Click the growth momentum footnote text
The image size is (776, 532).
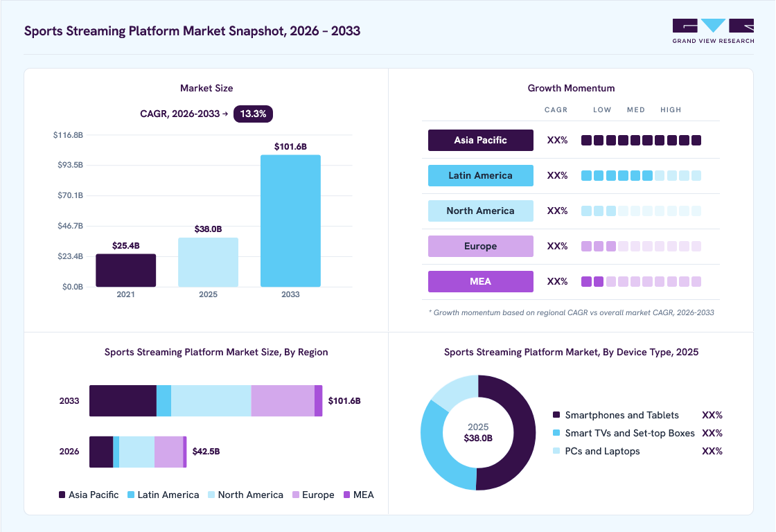pos(571,313)
